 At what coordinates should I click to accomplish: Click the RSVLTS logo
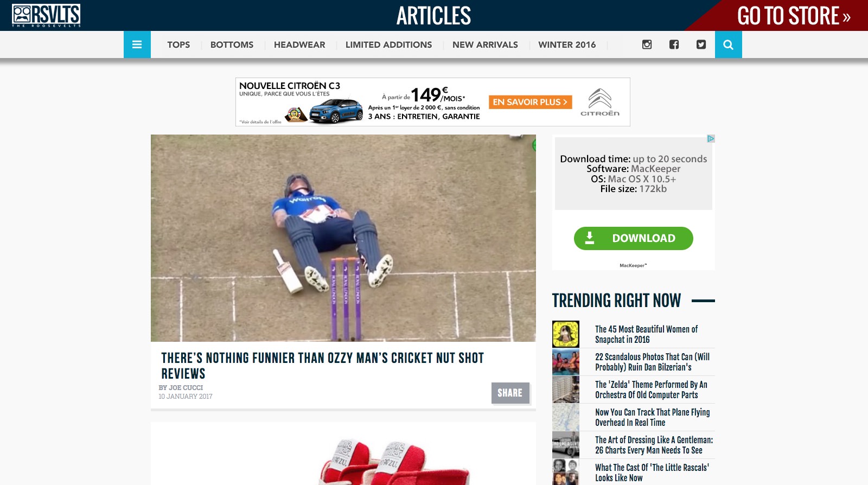point(46,15)
